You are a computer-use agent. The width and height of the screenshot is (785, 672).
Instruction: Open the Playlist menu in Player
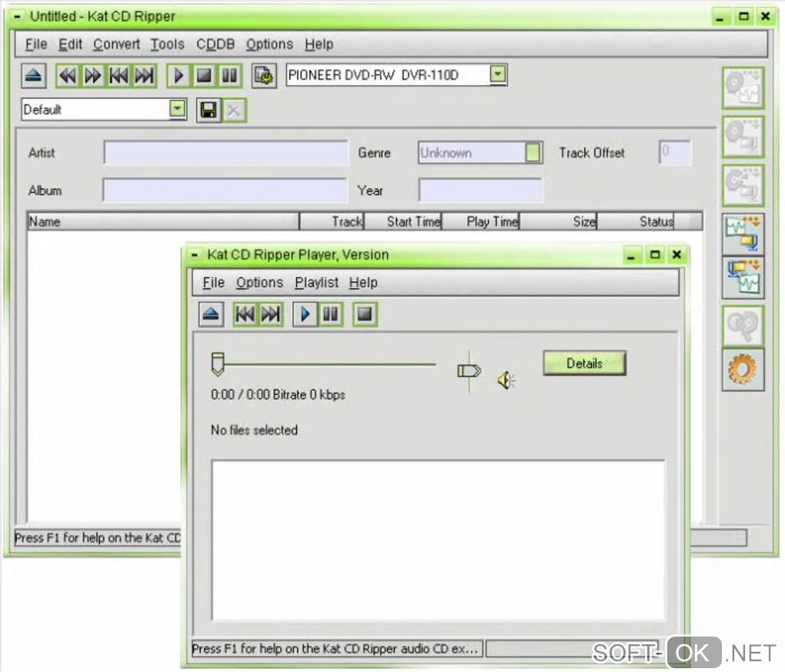316,283
